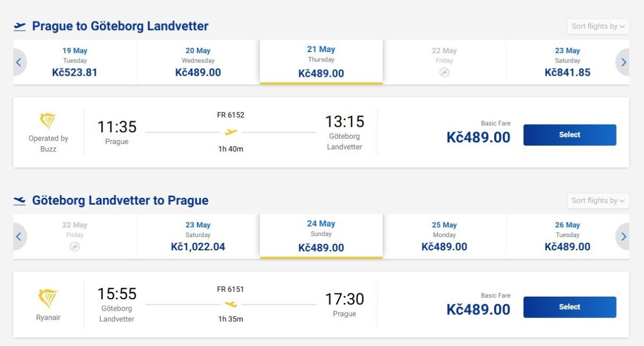
Task: Pick outbound 19 May Tuesday Kč523.81
Action: [x=75, y=62]
